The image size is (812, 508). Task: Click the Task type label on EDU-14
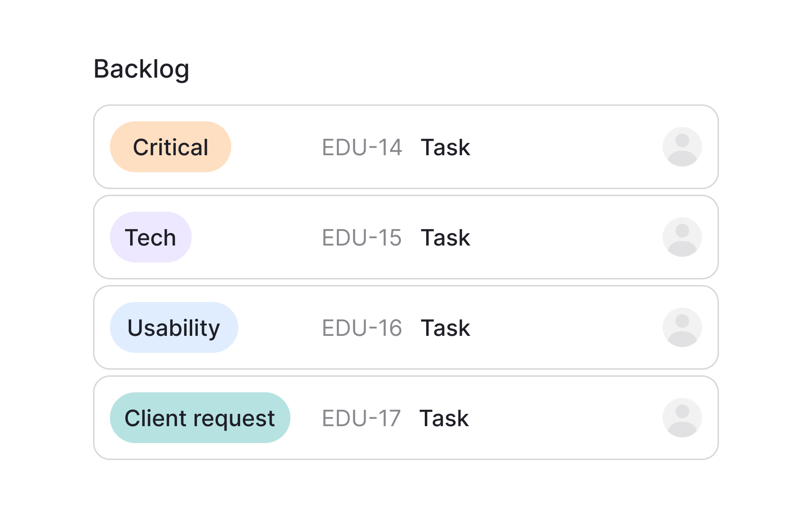click(x=445, y=148)
